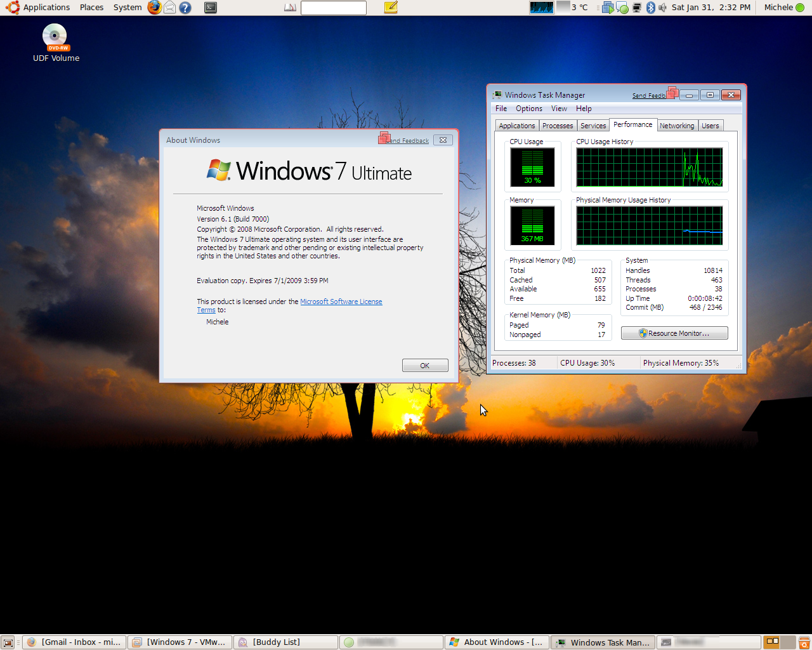Click the 'Physical Memory: 35%' status bar text
Screen dimensions: 812x650
681,363
